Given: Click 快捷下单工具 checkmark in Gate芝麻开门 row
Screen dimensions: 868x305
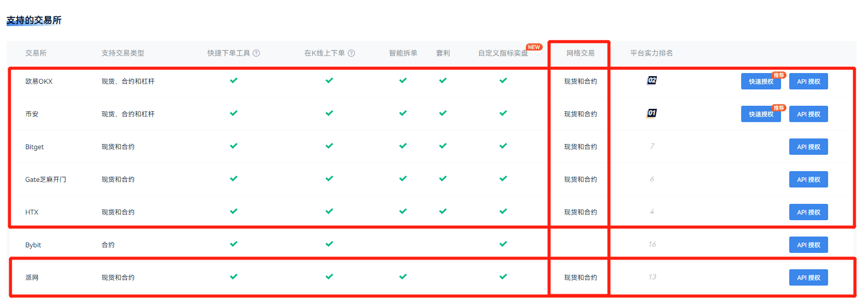Looking at the screenshot, I should 234,179.
